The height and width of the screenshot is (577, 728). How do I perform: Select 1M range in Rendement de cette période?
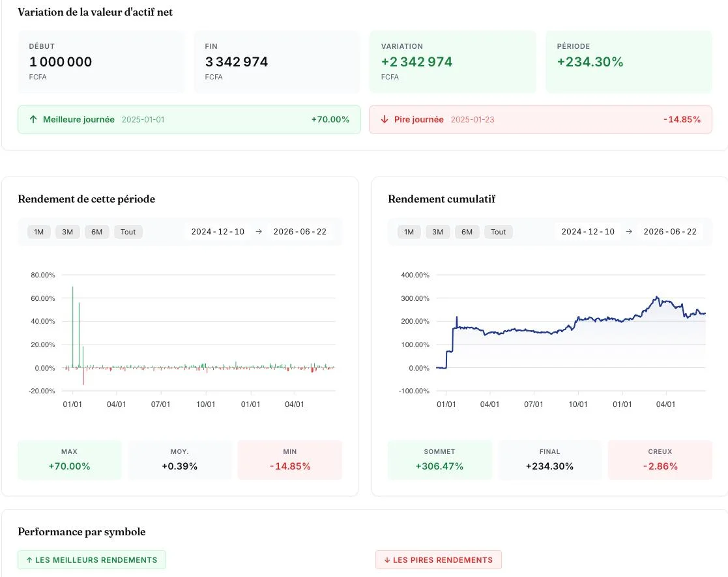(x=38, y=232)
